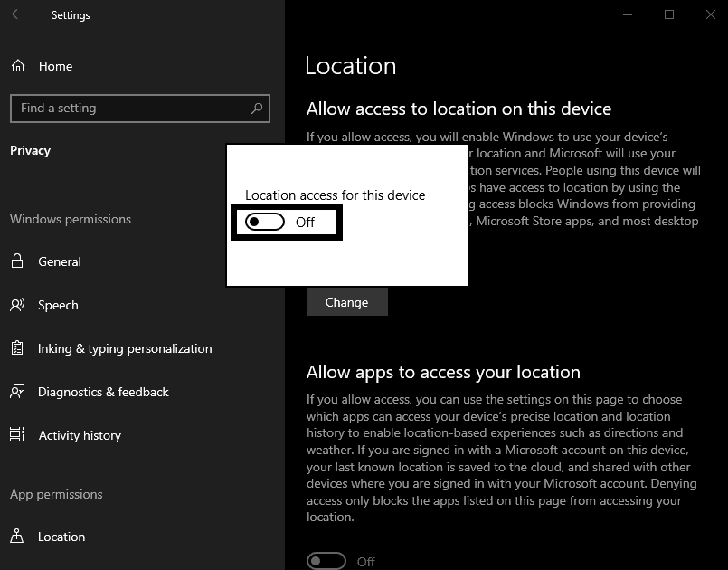The image size is (728, 570).
Task: Click the back arrow in Settings title bar
Action: [x=18, y=14]
